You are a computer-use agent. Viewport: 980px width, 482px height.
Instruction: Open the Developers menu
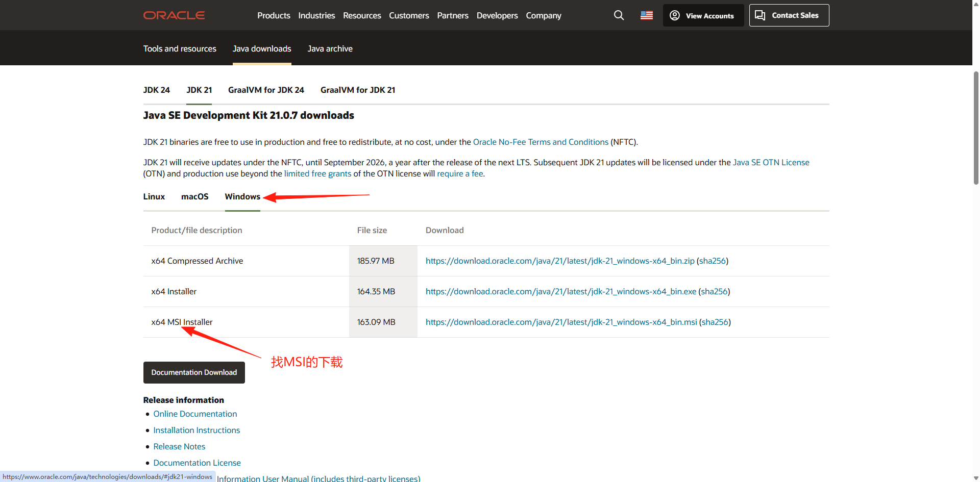[x=497, y=15]
